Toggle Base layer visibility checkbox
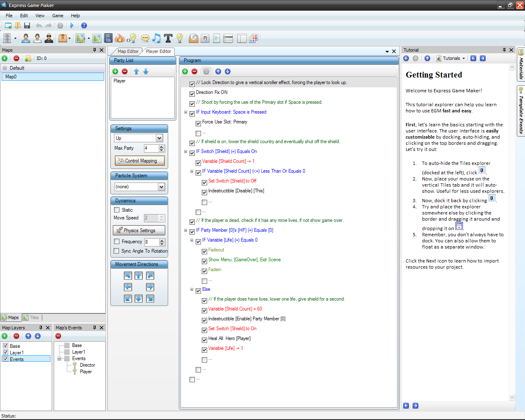Image resolution: width=525 pixels, height=420 pixels. (6, 346)
